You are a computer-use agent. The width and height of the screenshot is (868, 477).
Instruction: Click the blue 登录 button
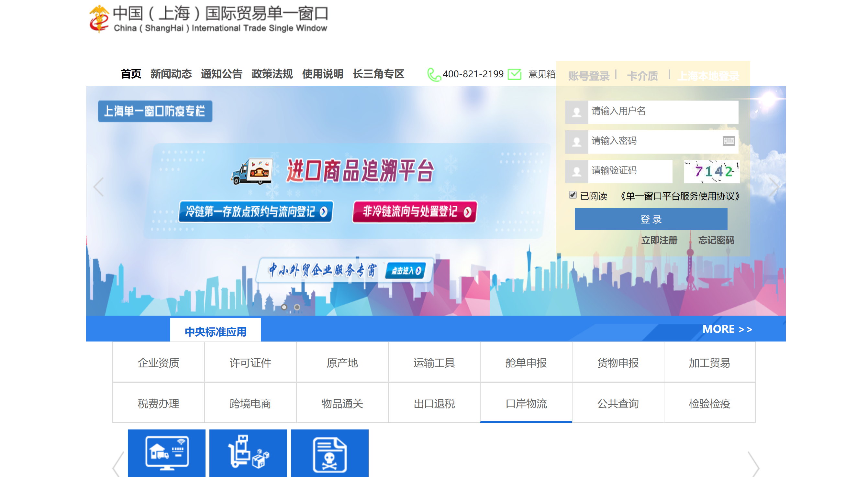651,219
